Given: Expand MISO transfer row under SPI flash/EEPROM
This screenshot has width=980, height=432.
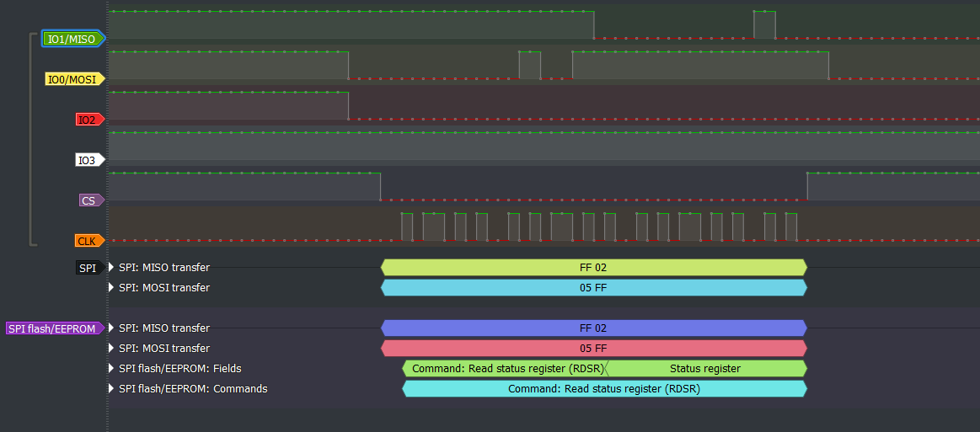Looking at the screenshot, I should pos(111,328).
